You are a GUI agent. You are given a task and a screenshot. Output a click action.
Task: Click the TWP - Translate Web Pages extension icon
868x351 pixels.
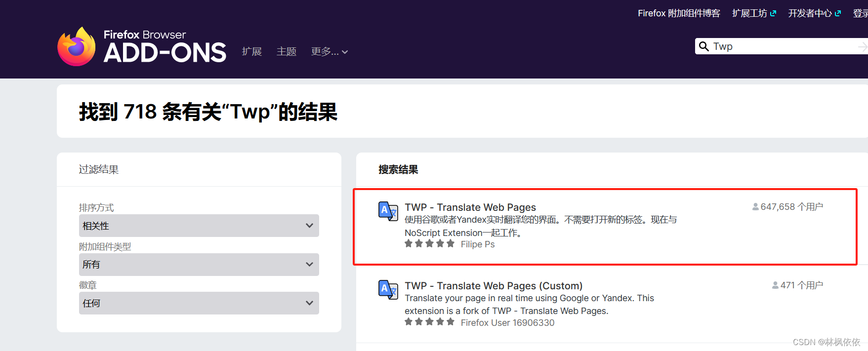[388, 211]
